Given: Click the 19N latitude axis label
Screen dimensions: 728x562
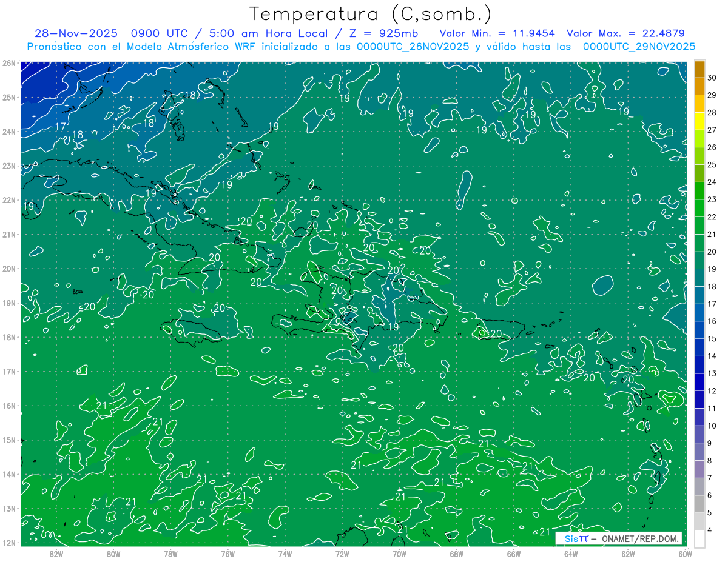Looking at the screenshot, I should (x=8, y=303).
